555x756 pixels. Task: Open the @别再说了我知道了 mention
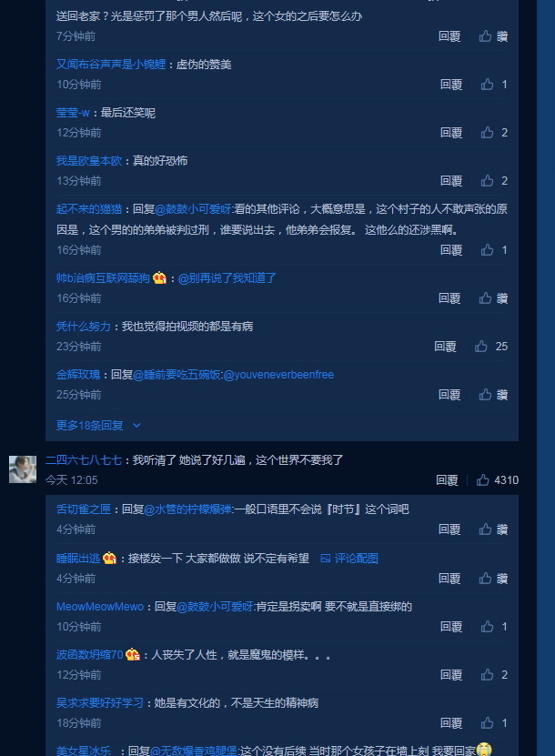227,277
